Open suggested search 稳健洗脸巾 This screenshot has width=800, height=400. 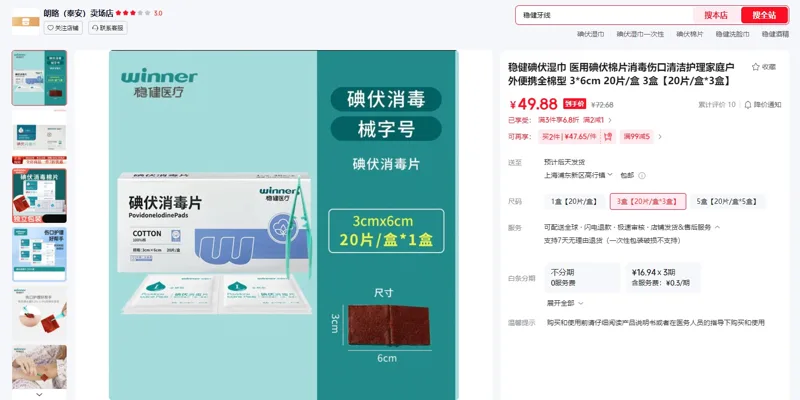tap(733, 34)
